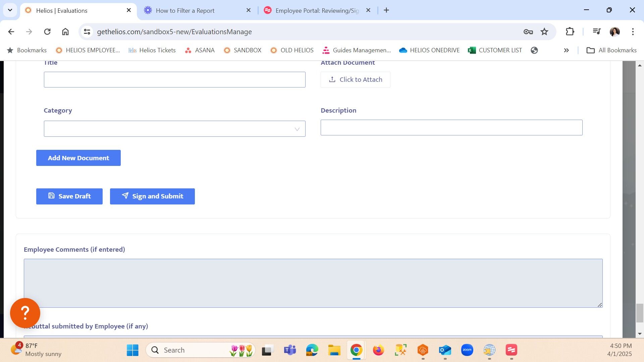
Task: Expand the Category dropdown
Action: click(x=174, y=129)
